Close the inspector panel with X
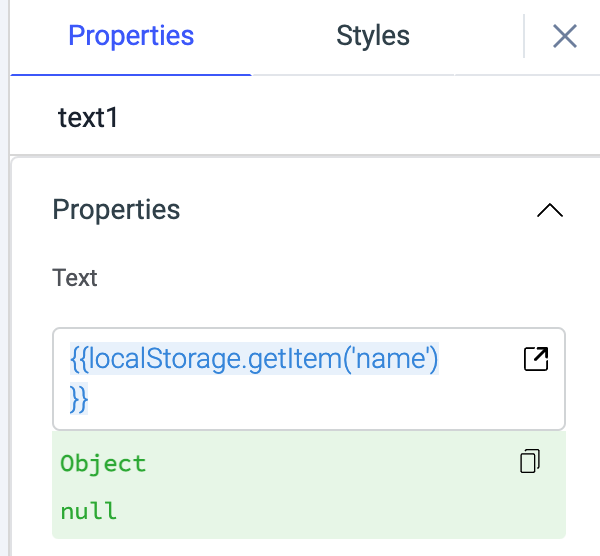 [565, 37]
